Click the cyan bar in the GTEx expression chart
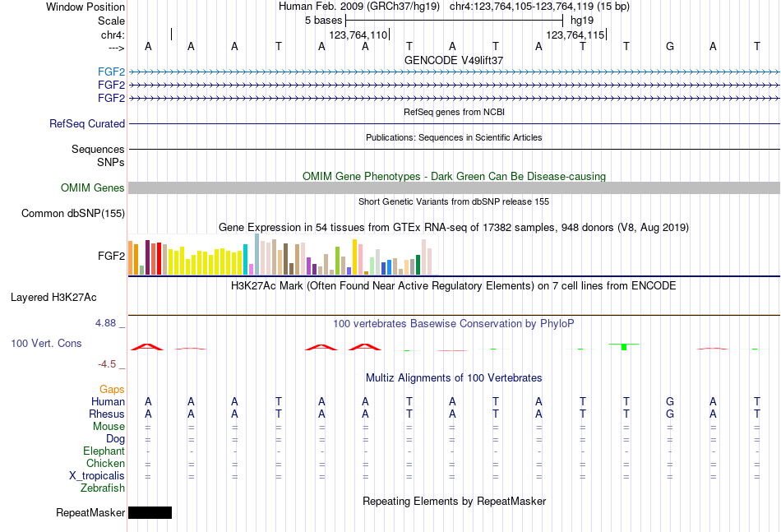This screenshot has width=781, height=532. pos(246,260)
